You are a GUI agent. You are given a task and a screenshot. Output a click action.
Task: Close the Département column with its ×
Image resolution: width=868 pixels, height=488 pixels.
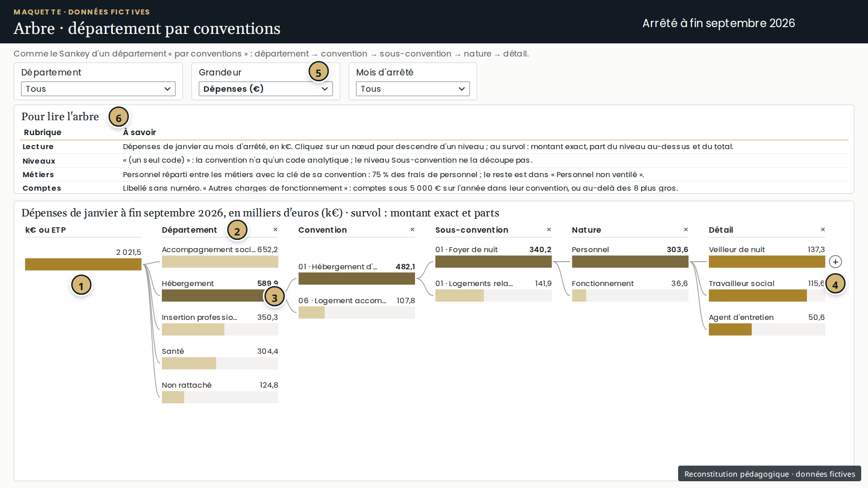[x=275, y=230]
